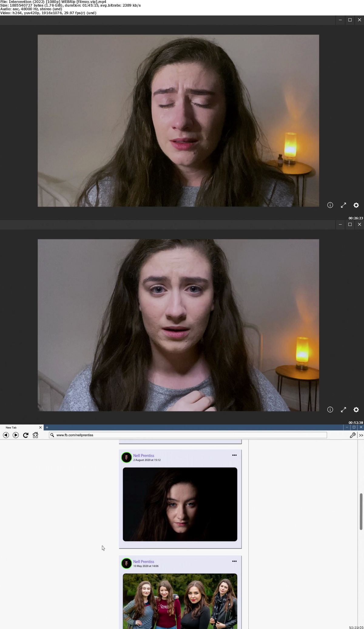This screenshot has height=629, width=364.
Task: Open settings gear in the 00:26:23 video frame
Action: click(x=356, y=205)
